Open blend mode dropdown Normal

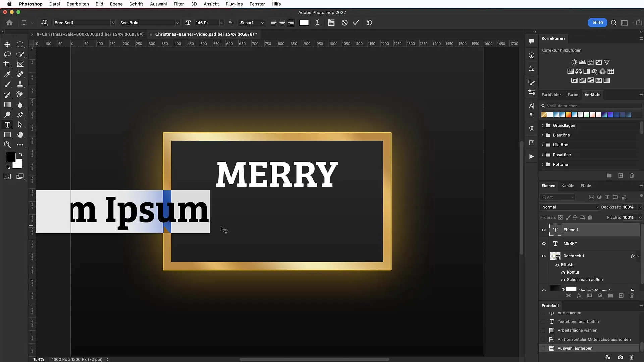pos(570,207)
